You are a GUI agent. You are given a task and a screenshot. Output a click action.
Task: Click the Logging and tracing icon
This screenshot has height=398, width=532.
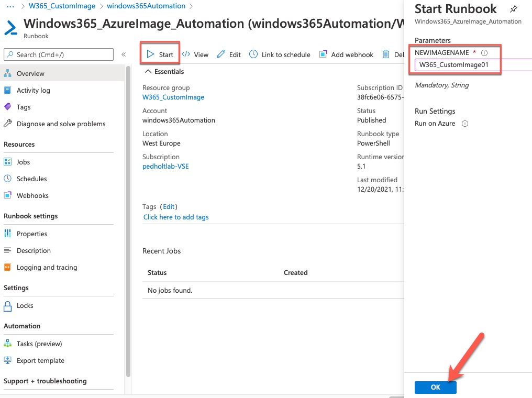click(7, 267)
